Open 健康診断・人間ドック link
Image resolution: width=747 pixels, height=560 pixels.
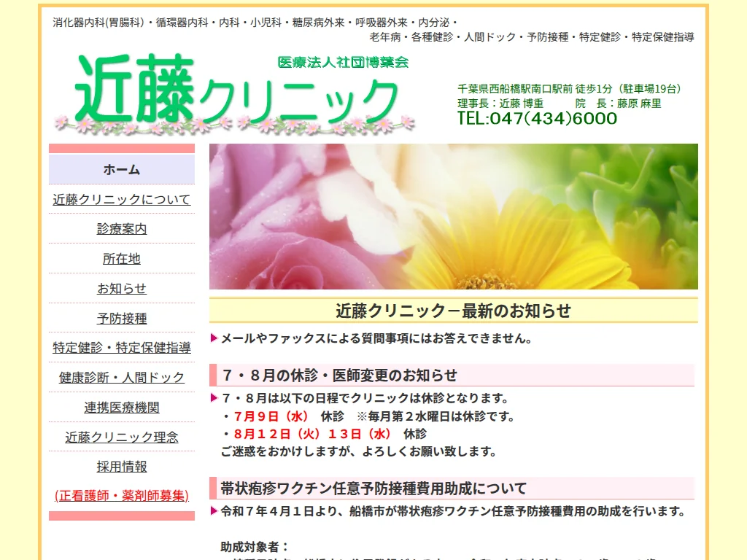pyautogui.click(x=122, y=378)
